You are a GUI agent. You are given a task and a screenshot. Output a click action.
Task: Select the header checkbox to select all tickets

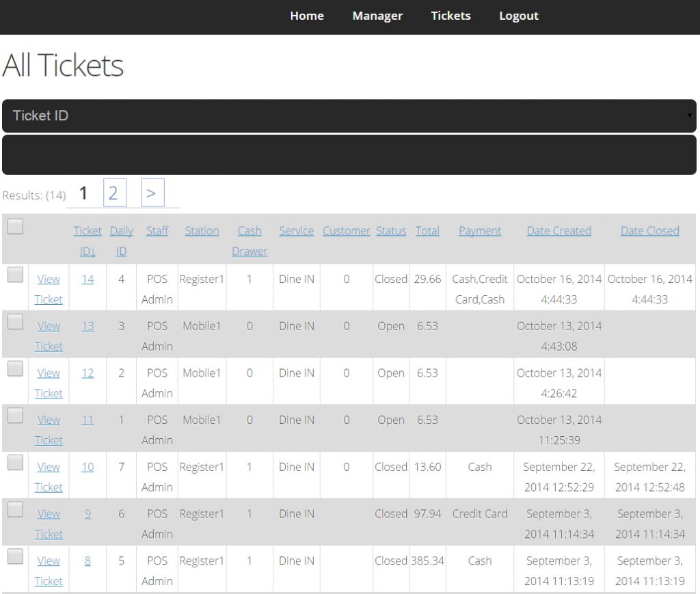click(15, 226)
